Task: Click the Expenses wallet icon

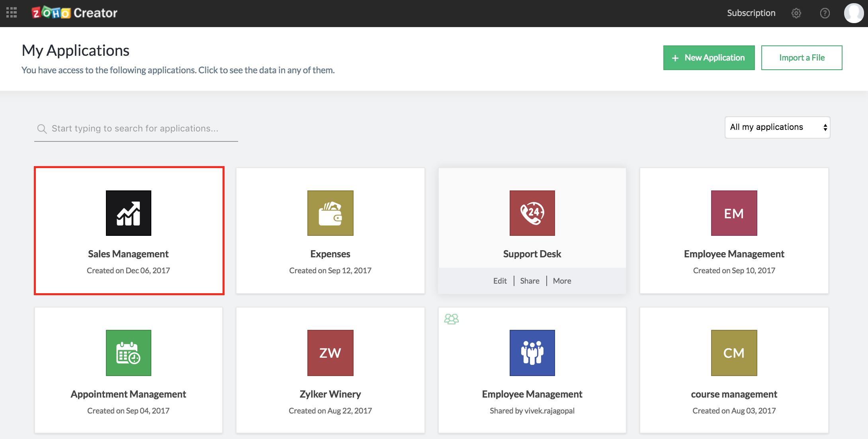Action: pyautogui.click(x=330, y=213)
